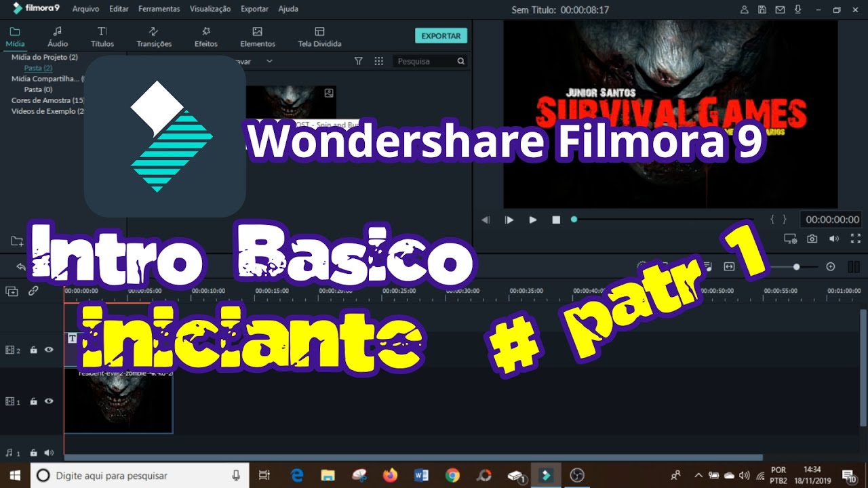Open the Áudio tab

point(58,37)
